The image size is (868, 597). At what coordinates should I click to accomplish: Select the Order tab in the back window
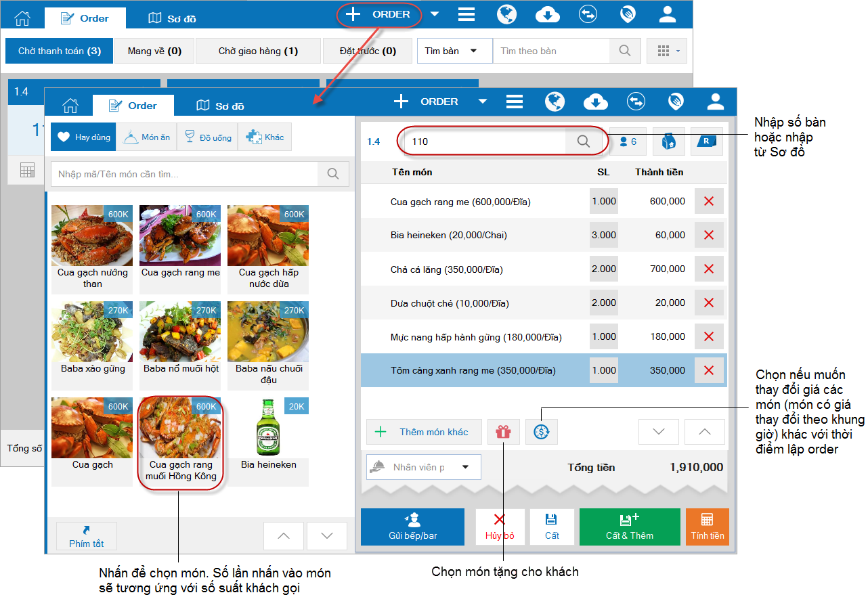point(85,18)
